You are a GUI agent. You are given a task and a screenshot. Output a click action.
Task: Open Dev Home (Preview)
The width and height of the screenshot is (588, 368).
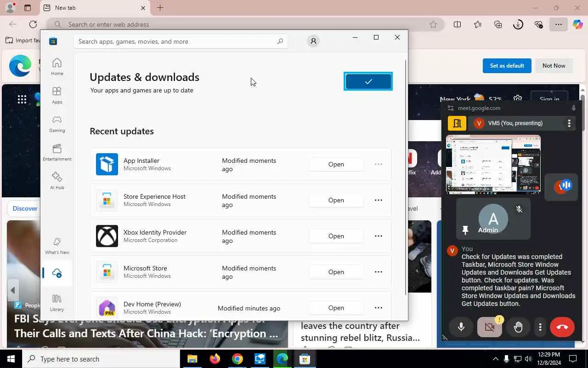click(x=336, y=308)
